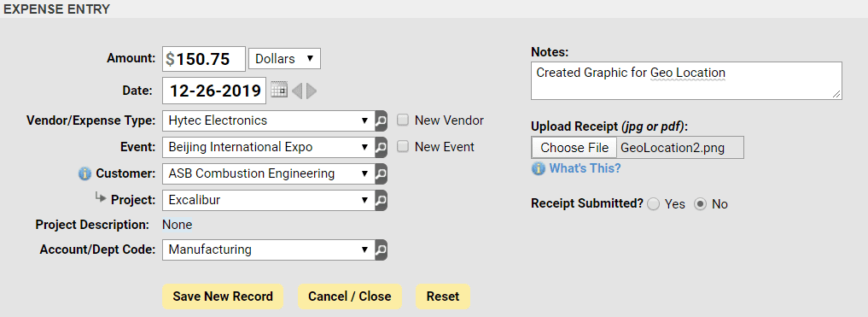868x317 pixels.
Task: Select No for Receipt Submitted
Action: point(700,204)
